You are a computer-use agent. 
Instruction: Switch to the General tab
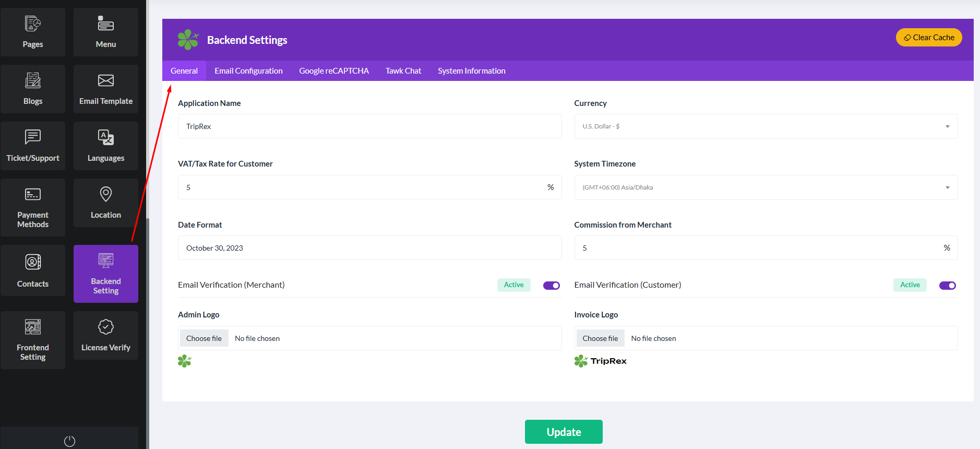184,71
